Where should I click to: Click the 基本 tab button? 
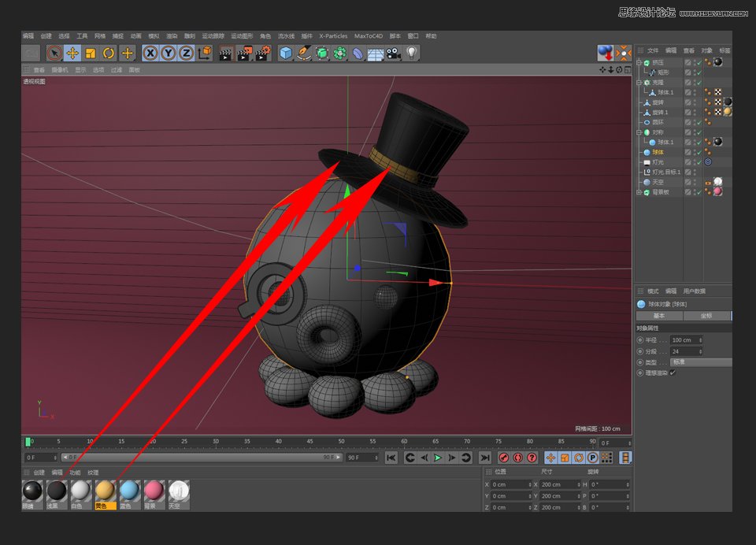pos(658,316)
